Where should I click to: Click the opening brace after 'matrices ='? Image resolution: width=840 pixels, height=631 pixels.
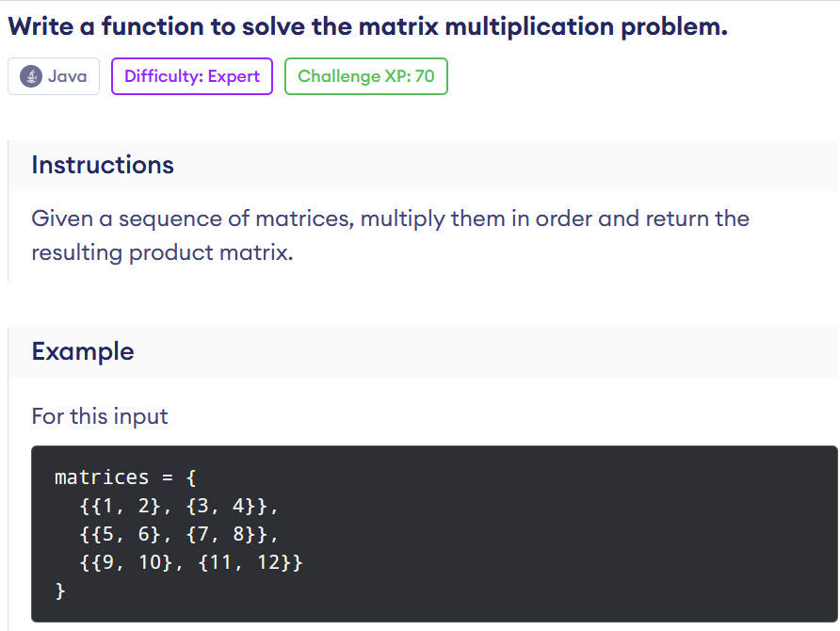(191, 477)
